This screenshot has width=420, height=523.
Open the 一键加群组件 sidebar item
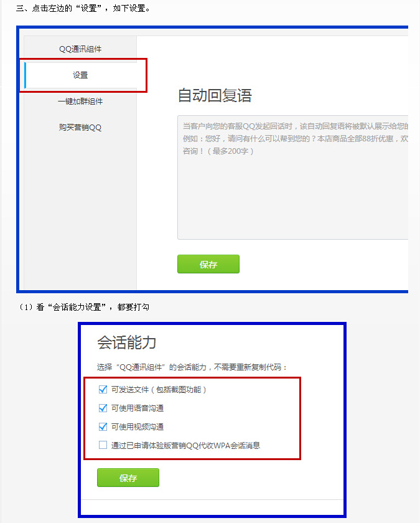pyautogui.click(x=80, y=101)
